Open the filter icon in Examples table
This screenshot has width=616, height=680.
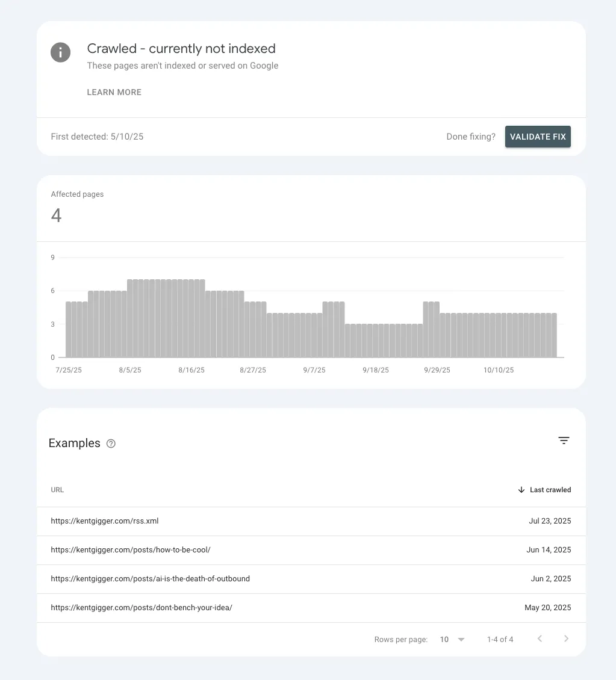pyautogui.click(x=564, y=440)
